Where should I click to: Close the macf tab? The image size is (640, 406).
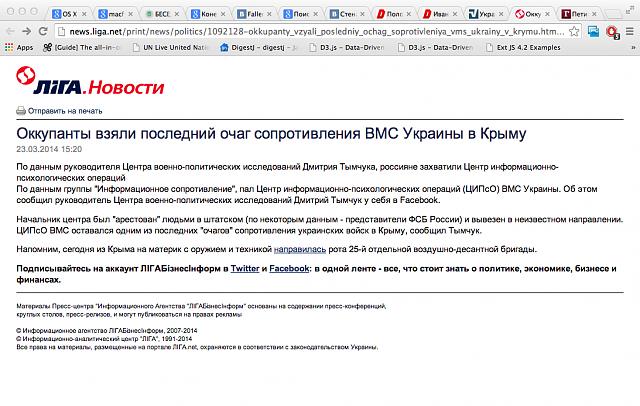coord(130,14)
